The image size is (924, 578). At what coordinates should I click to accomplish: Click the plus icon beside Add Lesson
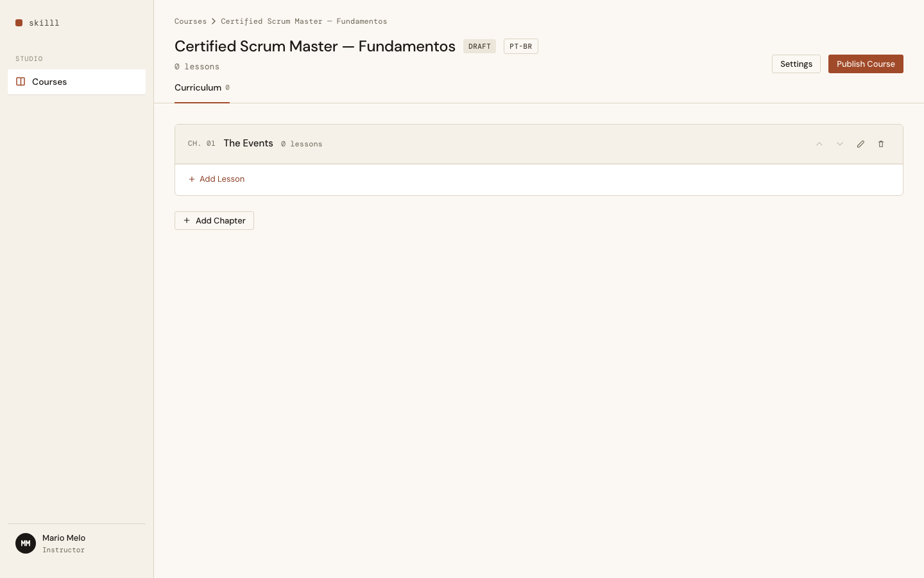pyautogui.click(x=192, y=179)
